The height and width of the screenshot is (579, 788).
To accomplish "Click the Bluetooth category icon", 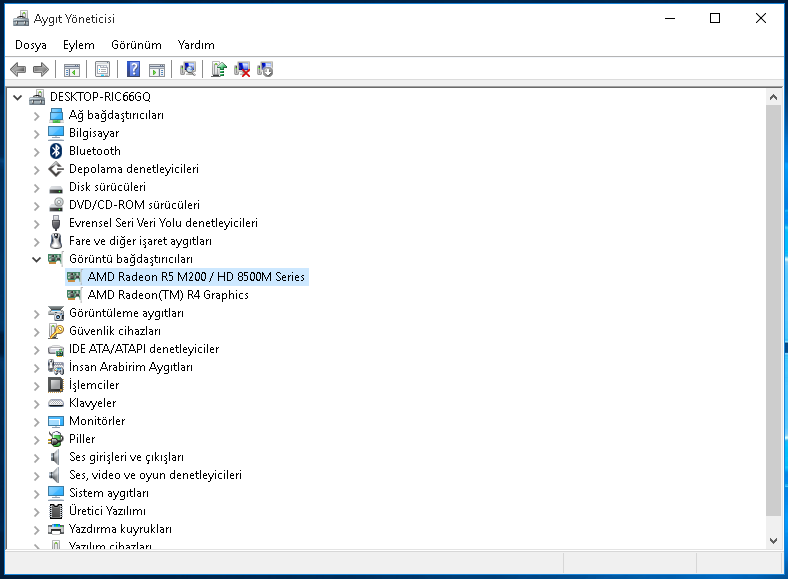I will (x=56, y=151).
